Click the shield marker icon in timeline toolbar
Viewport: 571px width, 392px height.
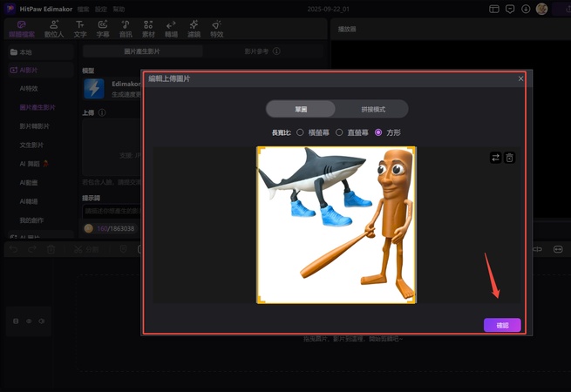coord(124,249)
